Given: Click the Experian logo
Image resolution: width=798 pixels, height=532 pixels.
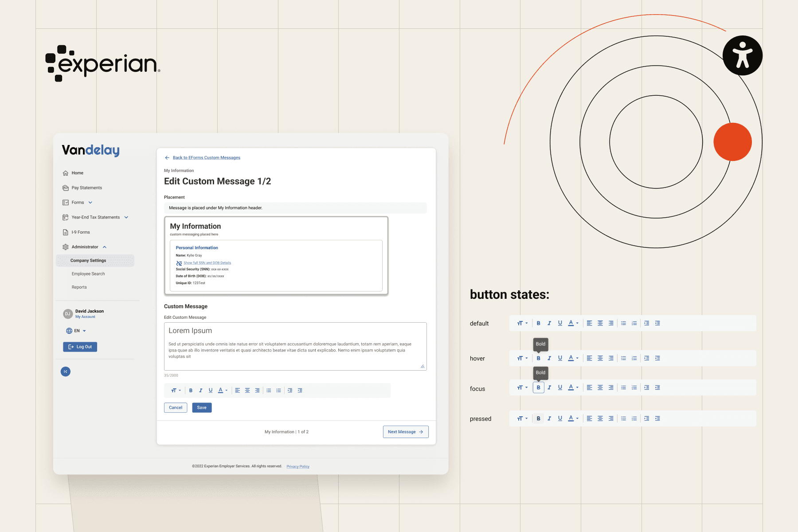Looking at the screenshot, I should tap(102, 63).
